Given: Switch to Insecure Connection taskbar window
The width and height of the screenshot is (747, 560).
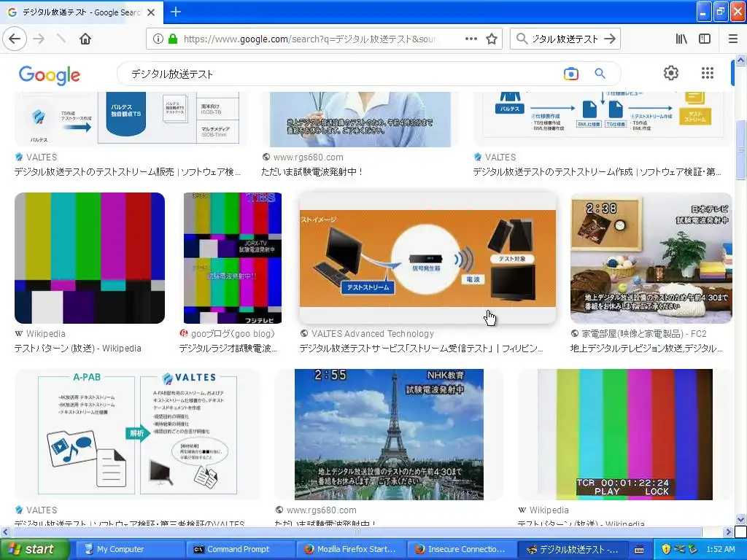Looking at the screenshot, I should [461, 549].
